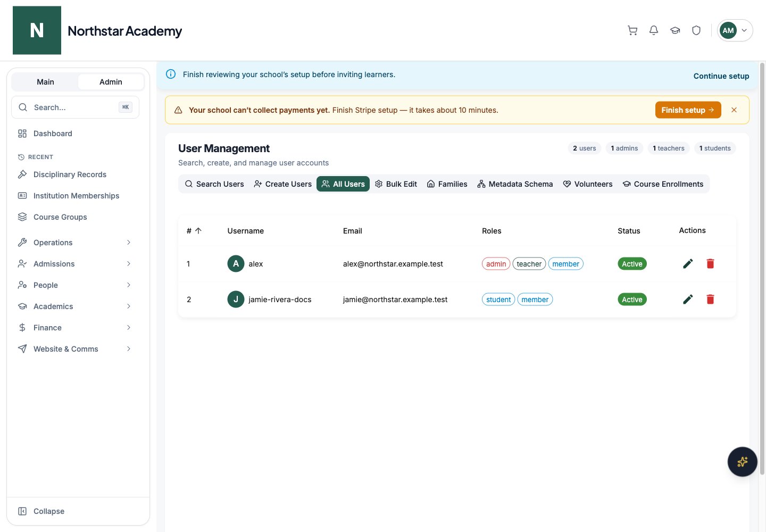Open the Course Enrollments tab
Screen dimensions: 766x532
663,184
